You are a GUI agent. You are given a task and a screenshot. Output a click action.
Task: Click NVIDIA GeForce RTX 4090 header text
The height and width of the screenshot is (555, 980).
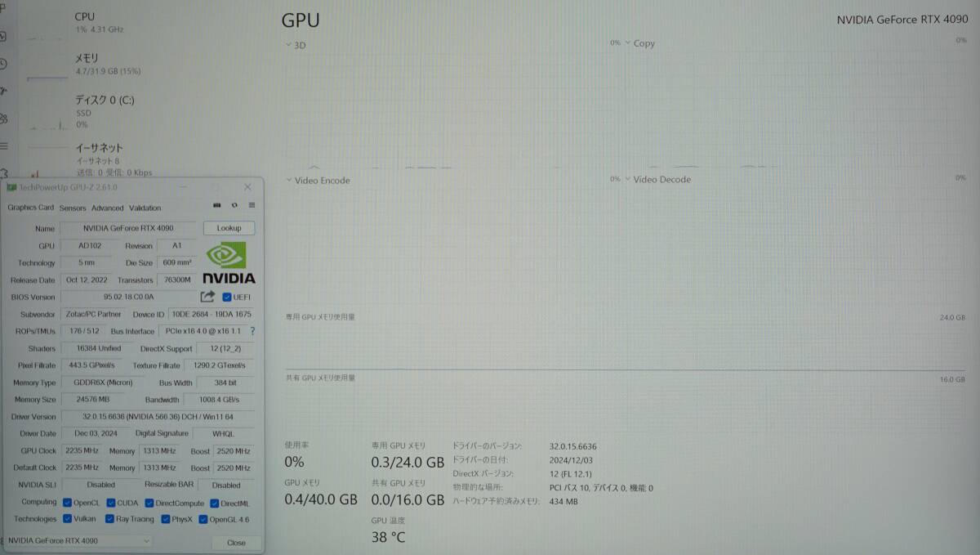tap(902, 20)
